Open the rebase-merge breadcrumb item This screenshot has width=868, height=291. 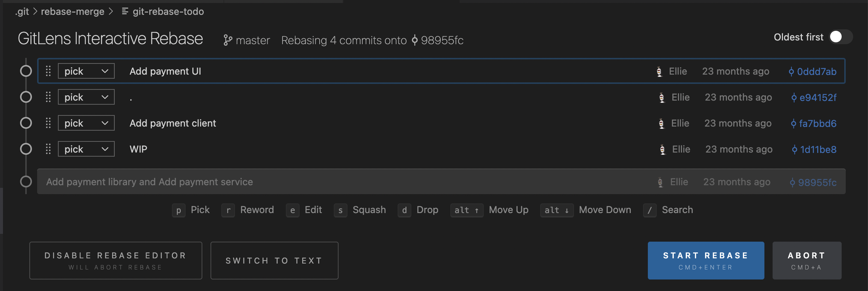coord(73,12)
